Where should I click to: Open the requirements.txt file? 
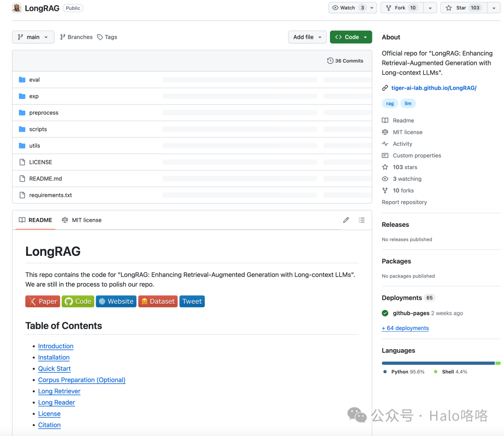50,195
